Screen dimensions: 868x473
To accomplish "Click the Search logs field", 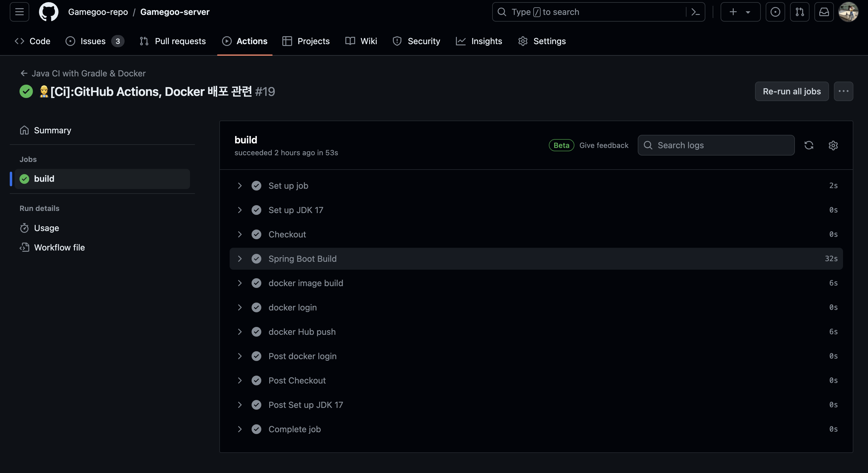I will click(721, 145).
